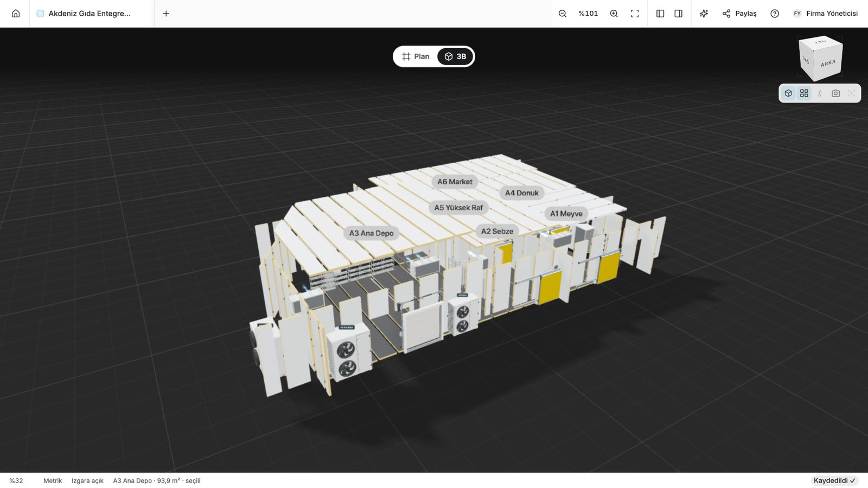
Task: Click the left side face of view cube
Action: click(807, 60)
